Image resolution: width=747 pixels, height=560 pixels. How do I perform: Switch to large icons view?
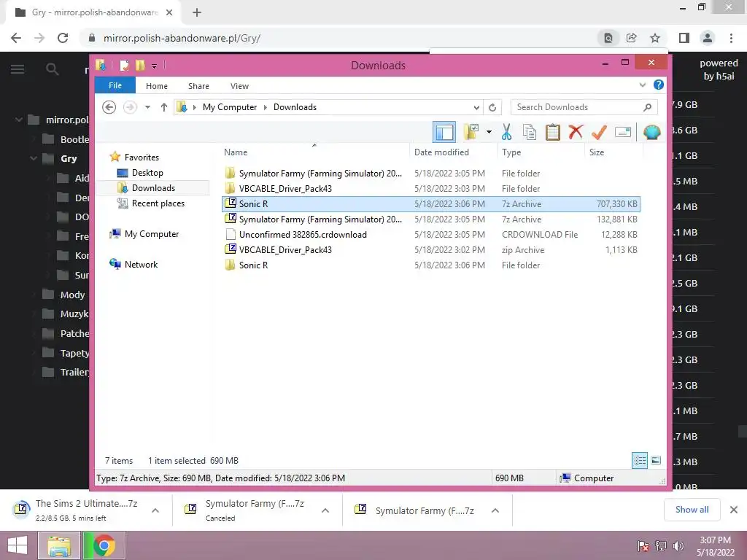(656, 461)
